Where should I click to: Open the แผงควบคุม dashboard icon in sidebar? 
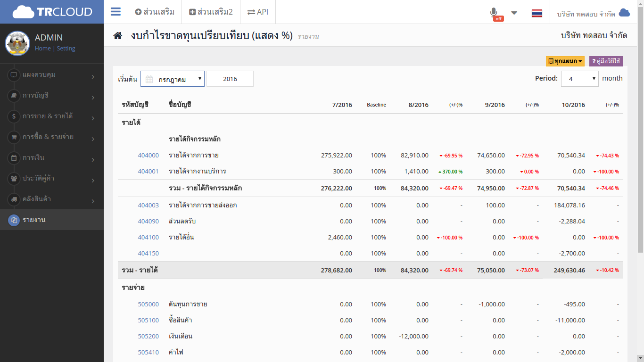15,75
